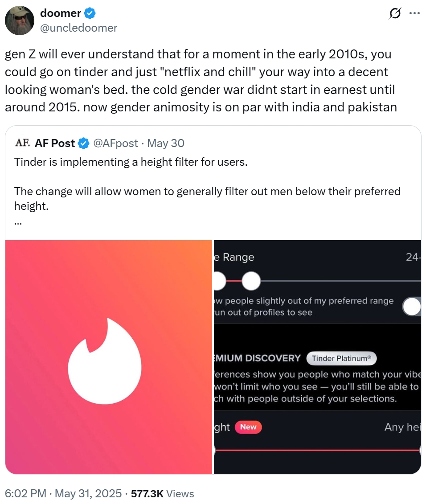Screen dimensions: 426x504
Task: Open the Any height preference dropdown
Action: (401, 427)
